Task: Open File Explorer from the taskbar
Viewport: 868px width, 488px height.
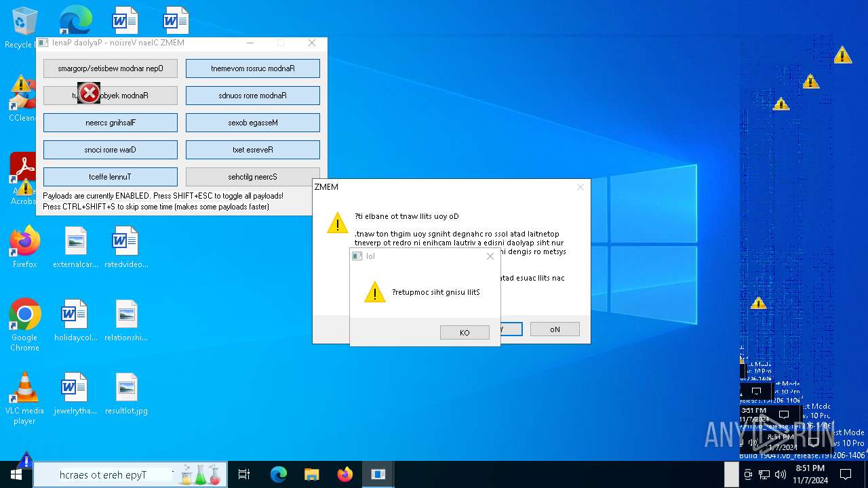Action: tap(312, 474)
